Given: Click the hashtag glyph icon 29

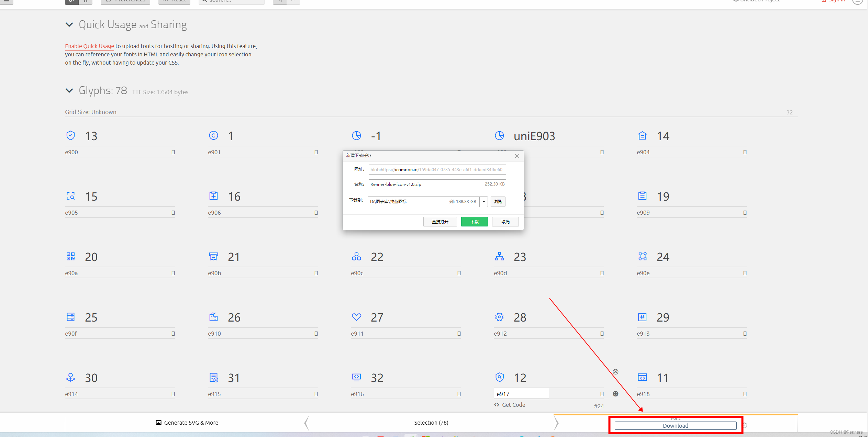Looking at the screenshot, I should (642, 317).
